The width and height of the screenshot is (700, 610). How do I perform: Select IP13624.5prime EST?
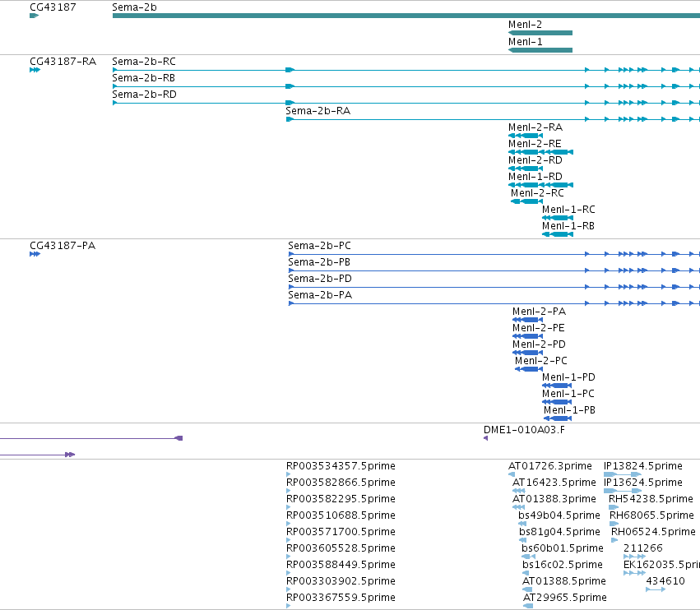[x=623, y=491]
